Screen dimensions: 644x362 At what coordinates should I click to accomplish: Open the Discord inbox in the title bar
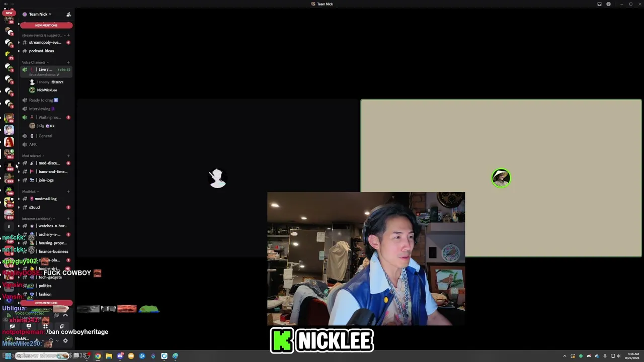click(x=599, y=4)
